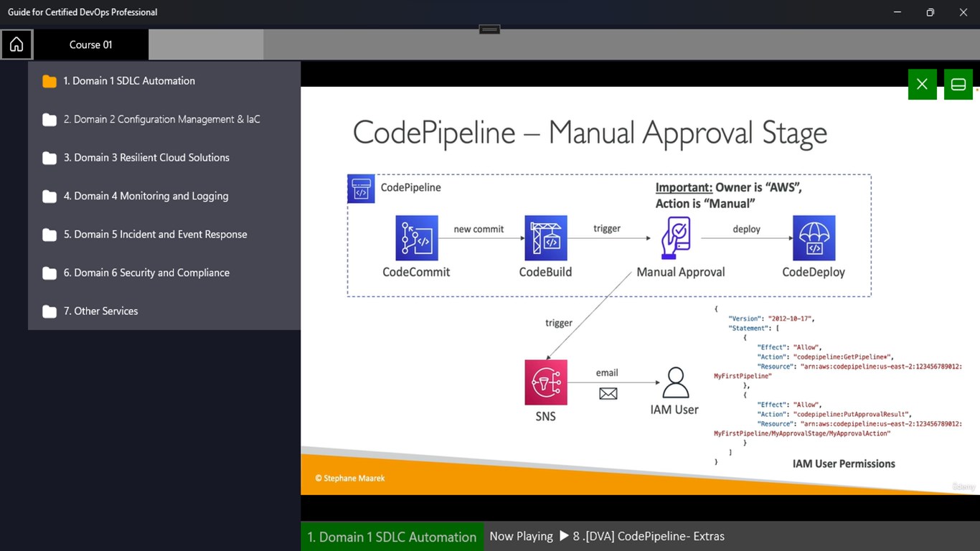
Task: Click the window title Guide for Certified DevOps Professional
Action: pyautogui.click(x=83, y=12)
